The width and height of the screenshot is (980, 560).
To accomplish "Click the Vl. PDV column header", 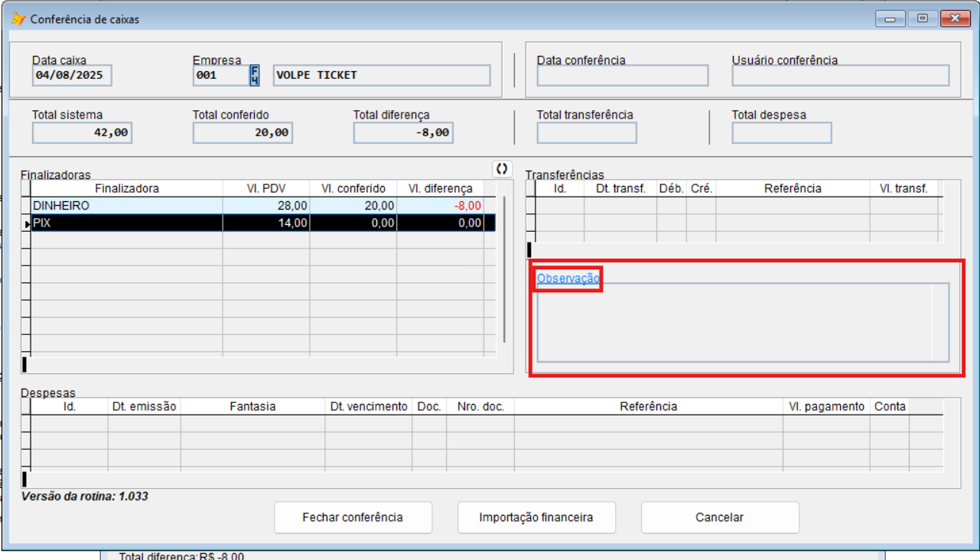I will pos(266,188).
